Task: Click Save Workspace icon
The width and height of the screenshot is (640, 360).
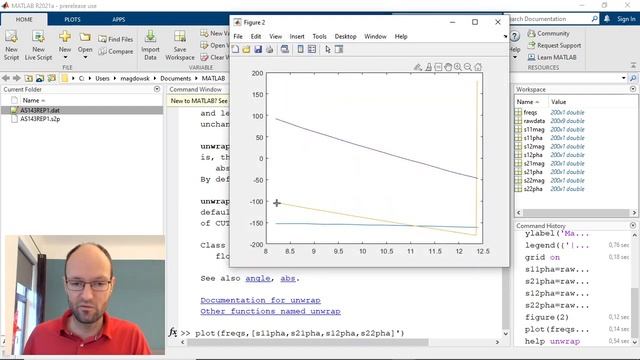Action: coord(180,45)
